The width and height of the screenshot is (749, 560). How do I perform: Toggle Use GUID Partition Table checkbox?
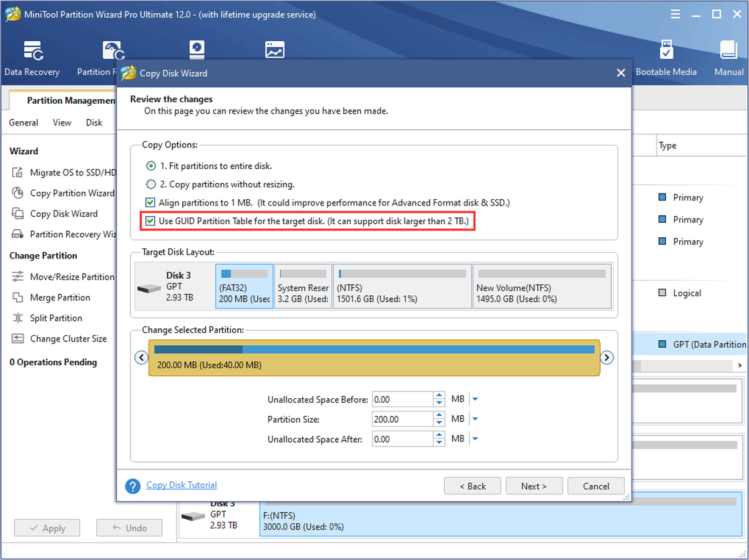(x=150, y=221)
